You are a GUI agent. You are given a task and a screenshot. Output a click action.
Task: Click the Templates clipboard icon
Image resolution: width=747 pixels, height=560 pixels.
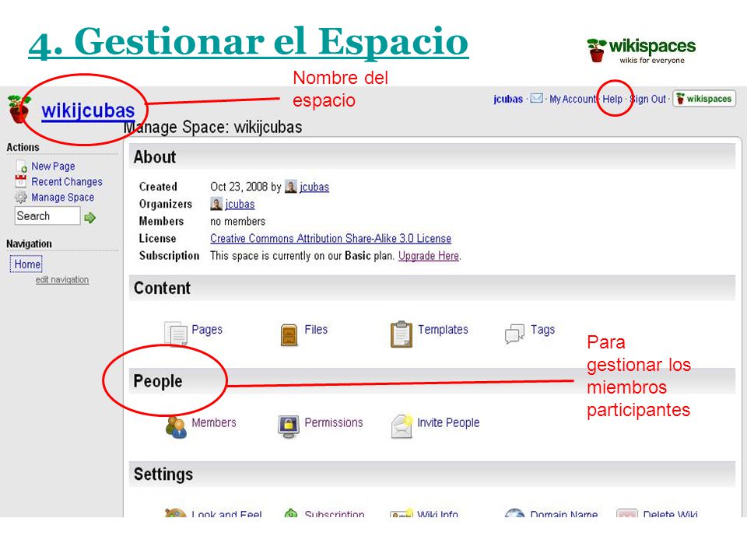point(402,334)
